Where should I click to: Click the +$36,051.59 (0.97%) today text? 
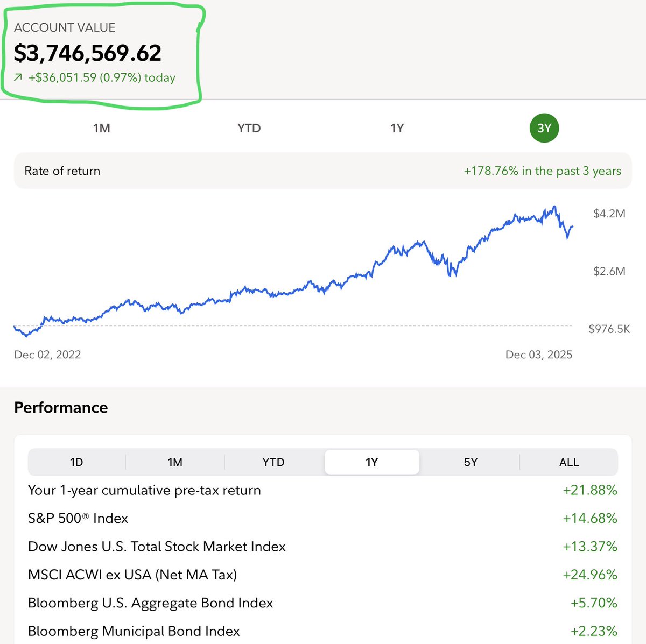[102, 77]
